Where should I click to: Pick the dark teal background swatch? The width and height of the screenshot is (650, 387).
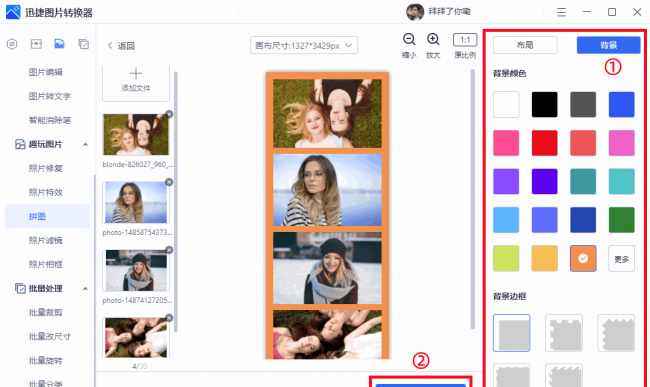(583, 181)
